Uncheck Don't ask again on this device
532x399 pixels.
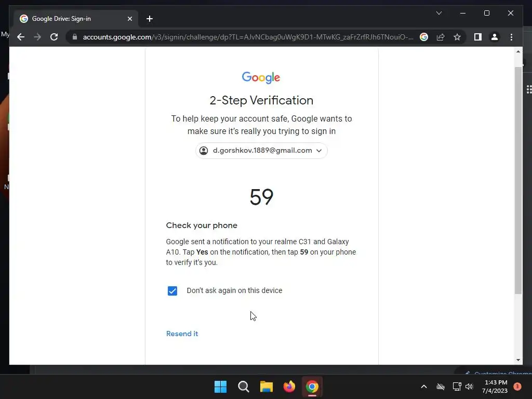pos(172,291)
